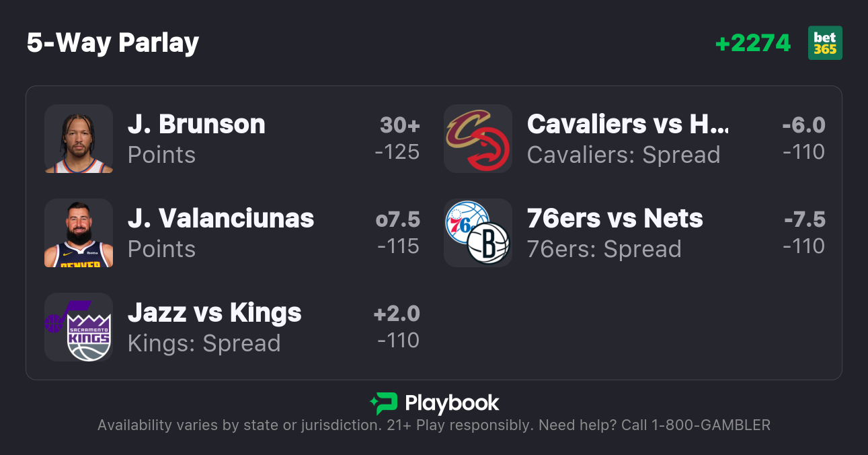Click the Kings +2.0 spread value

397,314
